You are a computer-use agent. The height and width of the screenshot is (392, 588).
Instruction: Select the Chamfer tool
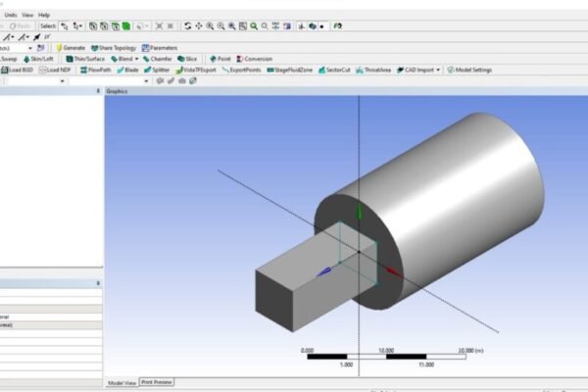click(157, 59)
